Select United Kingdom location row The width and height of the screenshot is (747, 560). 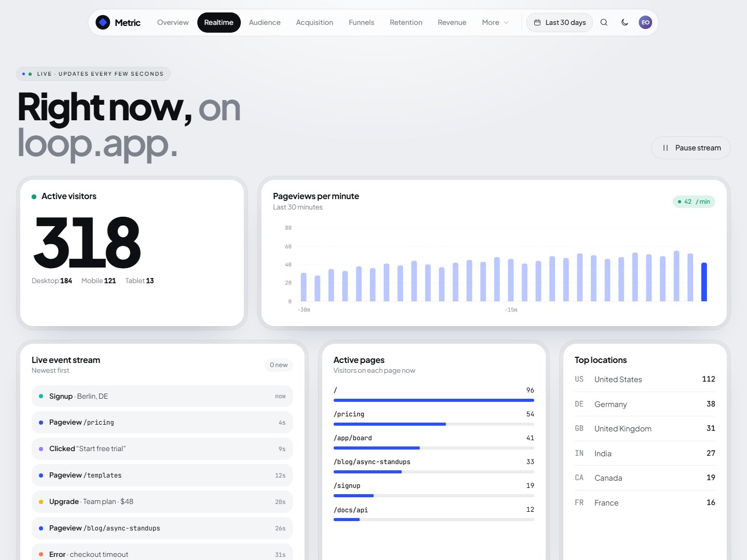click(x=645, y=429)
